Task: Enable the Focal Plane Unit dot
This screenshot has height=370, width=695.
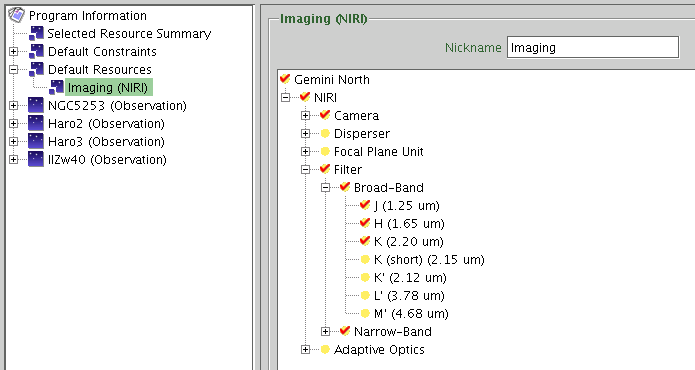Action: coord(325,152)
